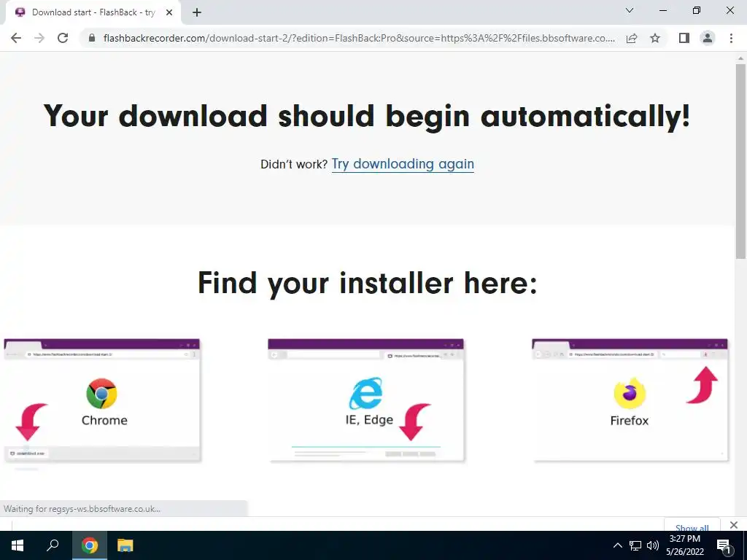Screen dimensions: 747x560
Task: Open the Chrome side panel
Action: coord(684,38)
